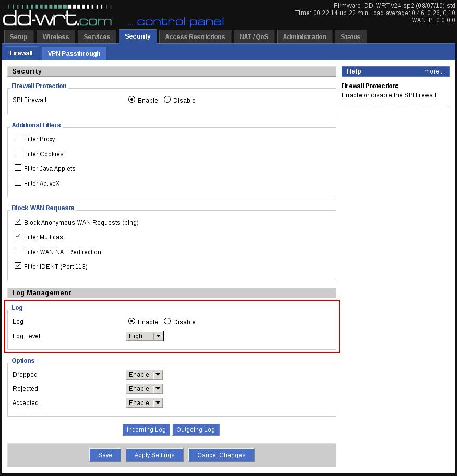Viewport: 457px width, 476px height.
Task: Check Filter Java Applets
Action: [18, 168]
